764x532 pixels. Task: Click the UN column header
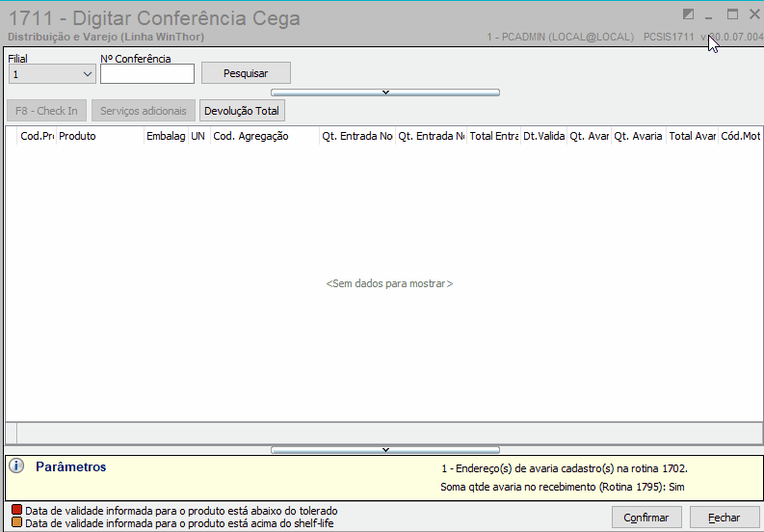click(x=199, y=136)
